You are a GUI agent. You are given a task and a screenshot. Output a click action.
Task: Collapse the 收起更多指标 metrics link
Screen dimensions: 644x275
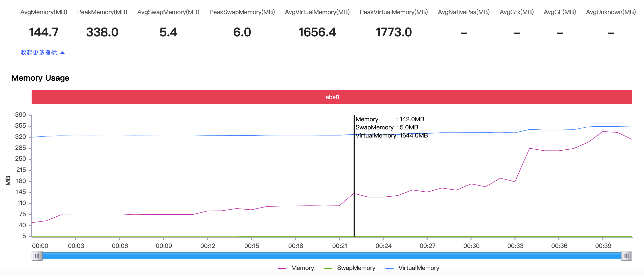click(39, 52)
